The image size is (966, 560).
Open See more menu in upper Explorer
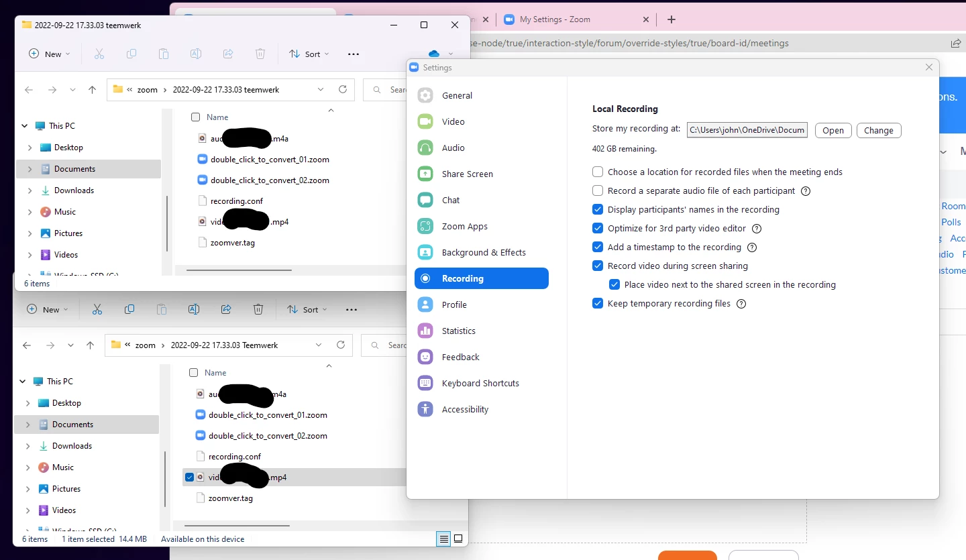pyautogui.click(x=354, y=54)
